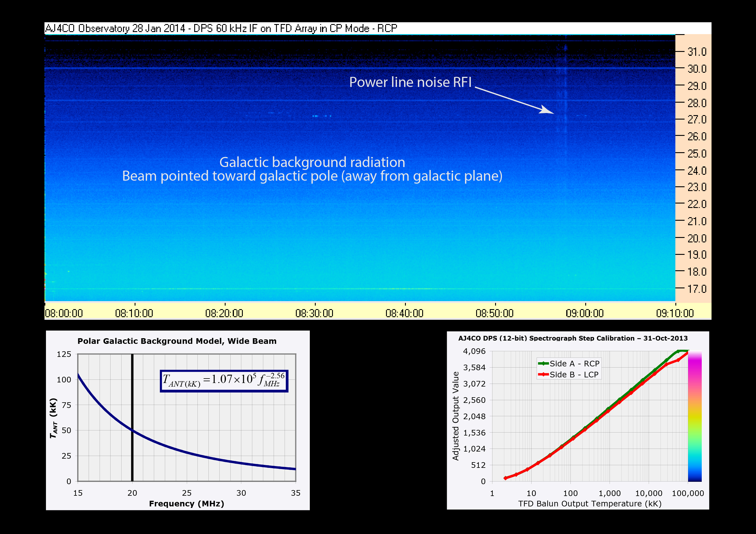Click the AJ4CO Observatory spectrogram title bar
Viewport: 756px width, 534px height.
coord(221,28)
